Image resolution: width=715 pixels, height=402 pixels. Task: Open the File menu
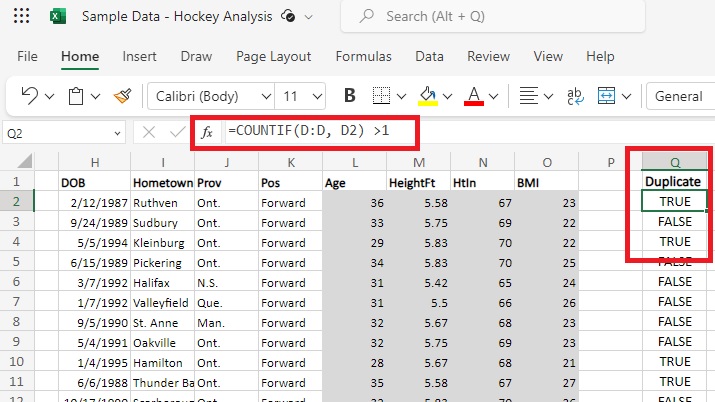(27, 57)
